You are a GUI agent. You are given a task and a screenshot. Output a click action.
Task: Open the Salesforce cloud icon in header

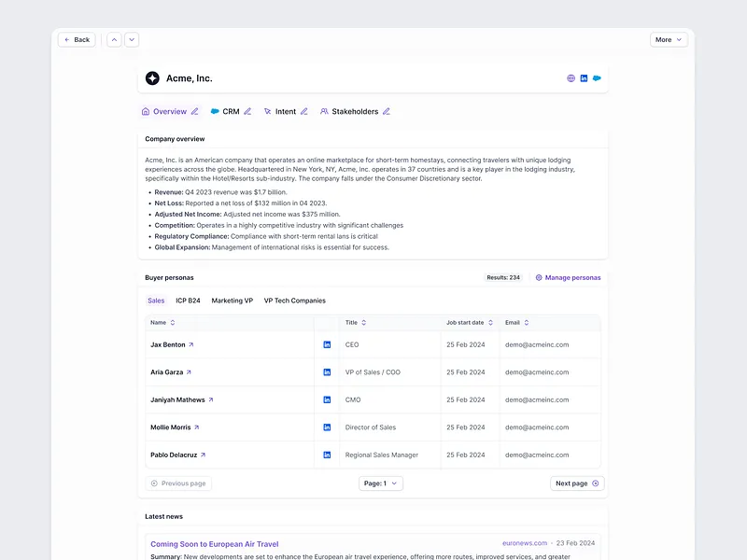[597, 78]
